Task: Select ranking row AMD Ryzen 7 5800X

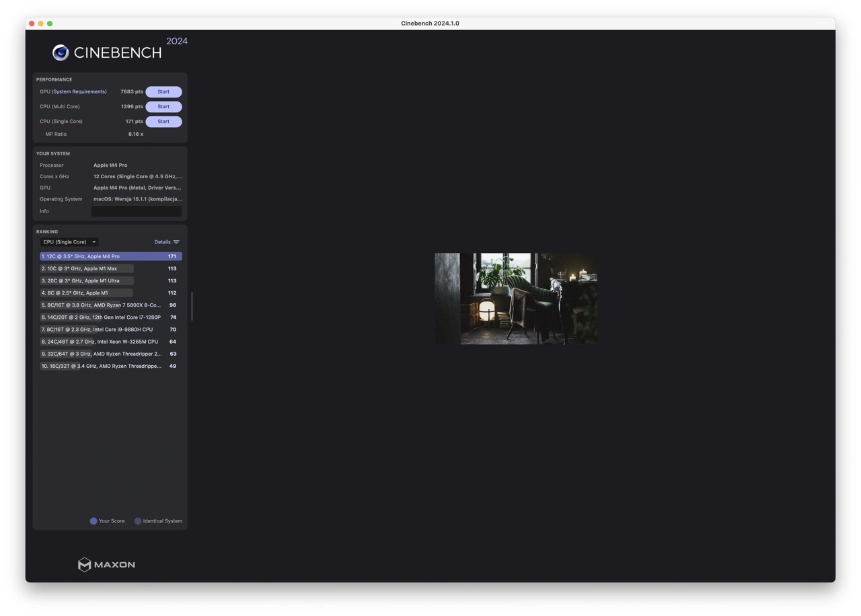Action: pyautogui.click(x=110, y=305)
